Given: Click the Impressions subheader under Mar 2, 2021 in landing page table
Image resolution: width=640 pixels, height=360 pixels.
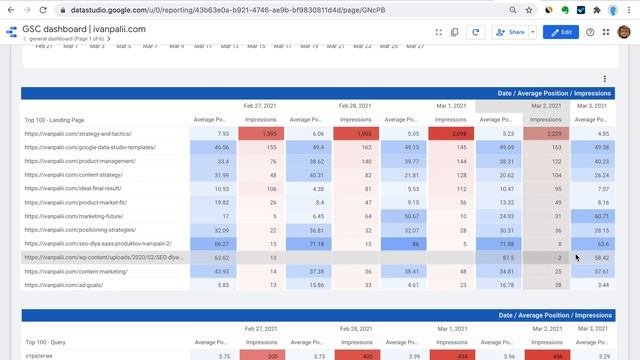Looking at the screenshot, I should tap(546, 120).
